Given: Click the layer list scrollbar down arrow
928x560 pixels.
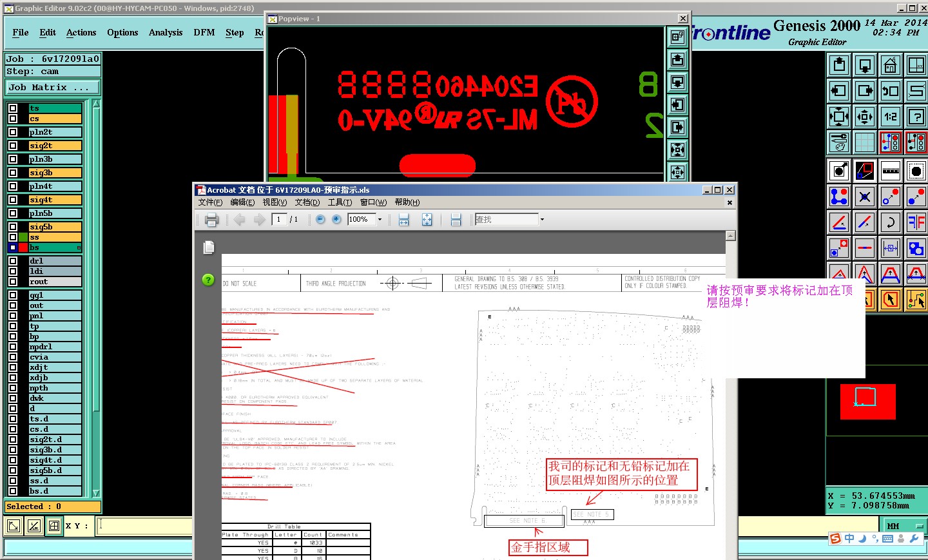Looking at the screenshot, I should [x=96, y=493].
